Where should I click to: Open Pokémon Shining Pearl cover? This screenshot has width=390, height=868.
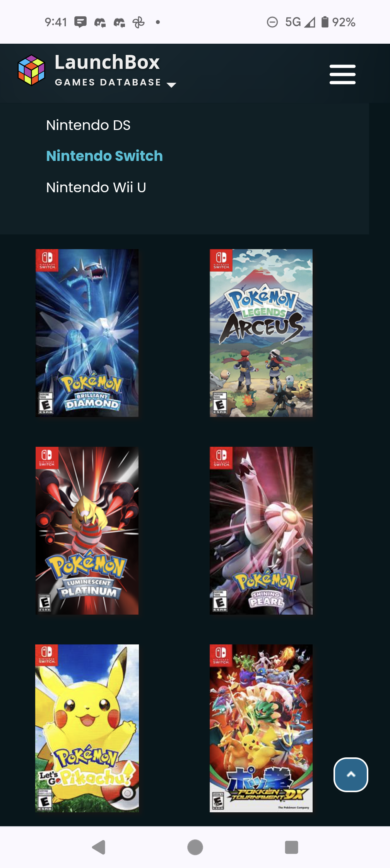pos(261,531)
